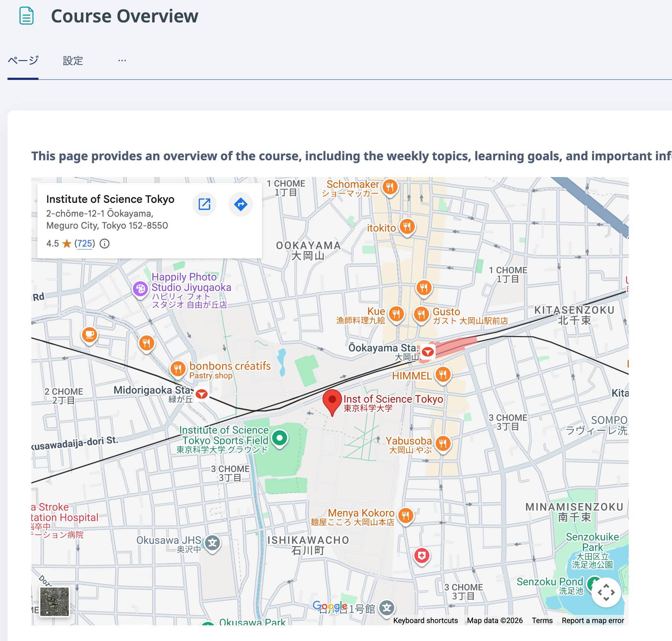Click the rating info circle icon

pos(105,244)
